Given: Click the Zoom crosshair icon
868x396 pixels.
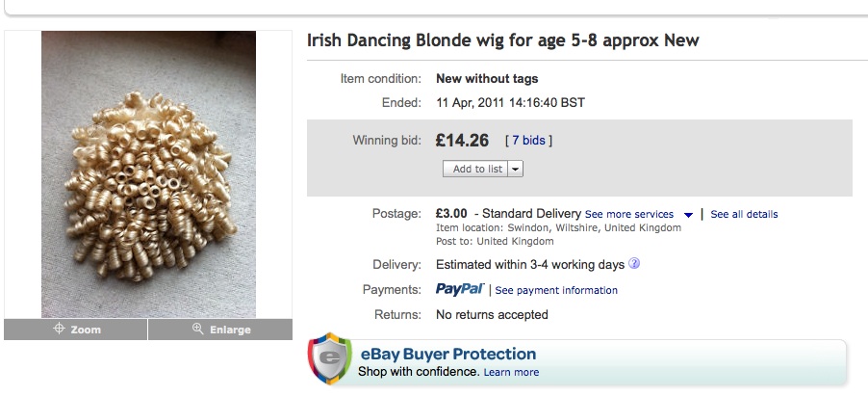Looking at the screenshot, I should 59,330.
